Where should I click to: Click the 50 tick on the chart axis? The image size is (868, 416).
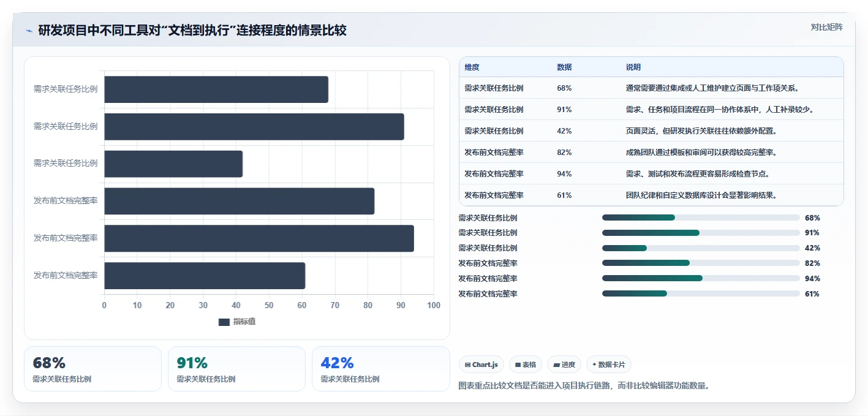tap(269, 305)
